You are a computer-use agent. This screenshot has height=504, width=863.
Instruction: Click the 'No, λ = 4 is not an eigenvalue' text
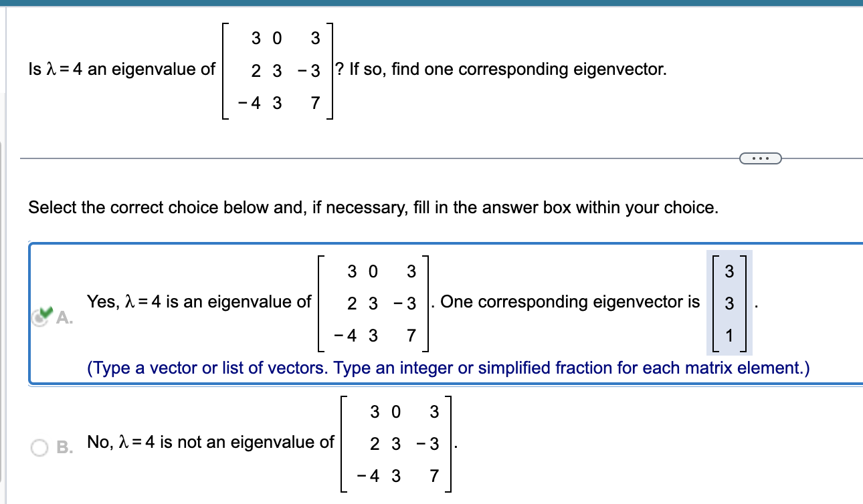(210, 441)
